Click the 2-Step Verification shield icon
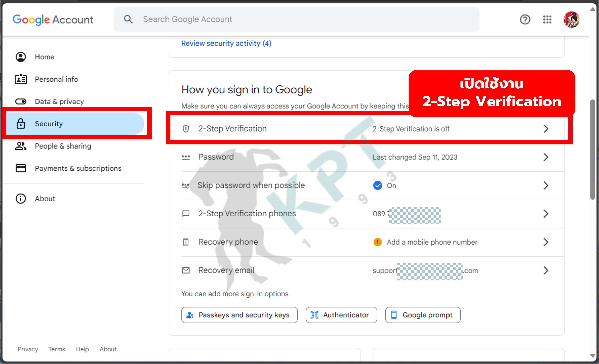This screenshot has height=364, width=599. (186, 128)
